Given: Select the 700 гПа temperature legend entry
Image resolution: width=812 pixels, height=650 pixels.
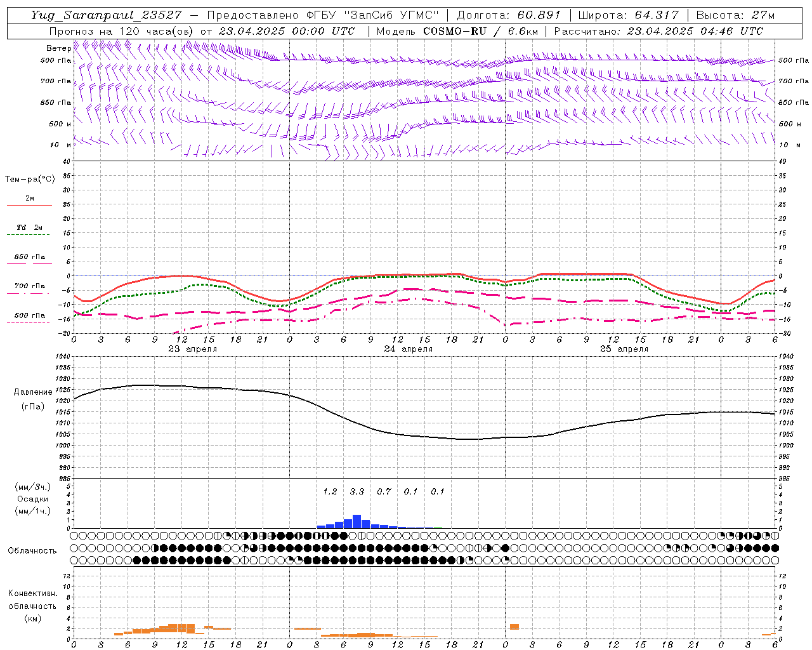Looking at the screenshot, I should pos(30,286).
